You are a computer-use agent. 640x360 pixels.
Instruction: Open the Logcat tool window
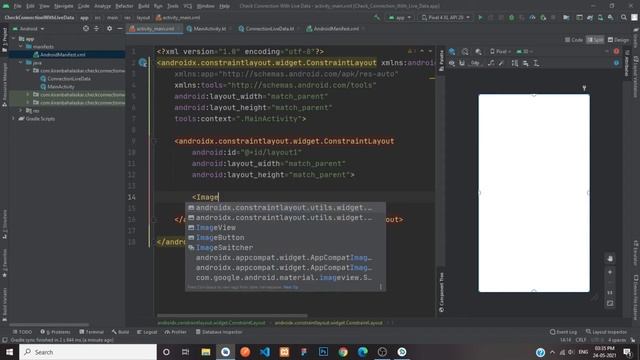tap(147, 332)
